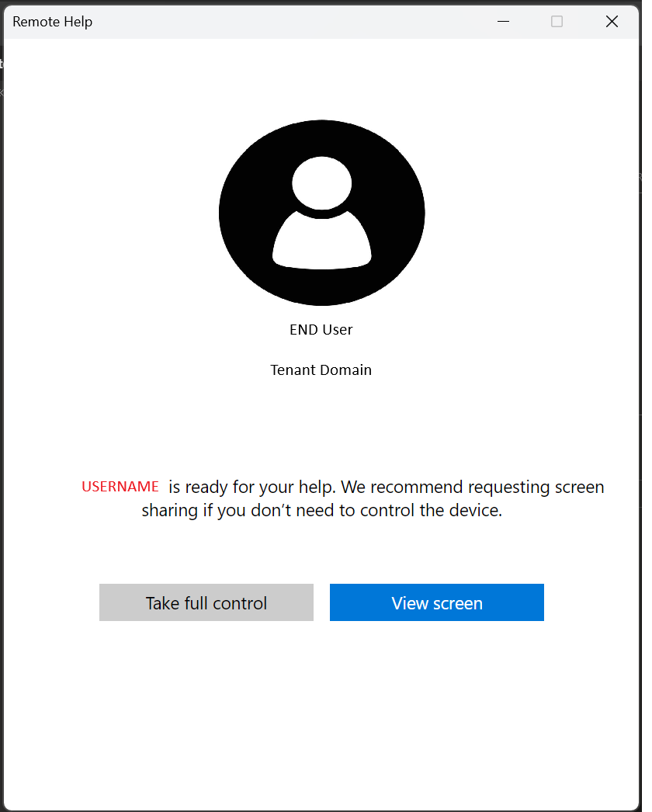Click the red USERNAME text
Screen dimensions: 652x812
[x=120, y=487]
